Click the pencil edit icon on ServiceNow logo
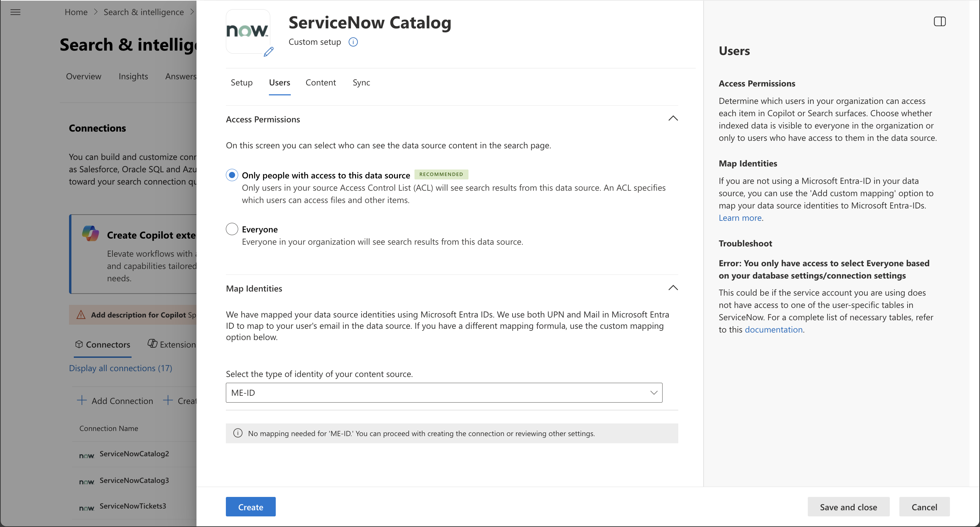Screen dimensions: 980x527 pyautogui.click(x=269, y=52)
